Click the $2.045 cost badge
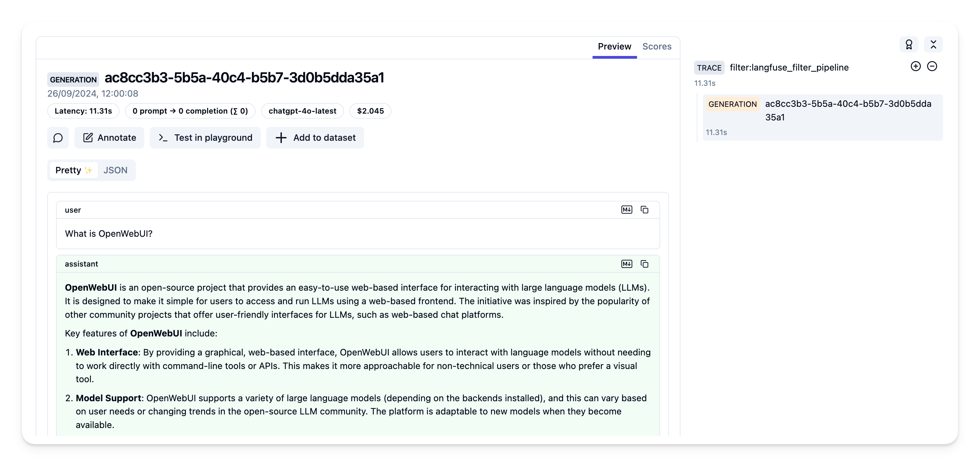The height and width of the screenshot is (466, 980). [370, 111]
